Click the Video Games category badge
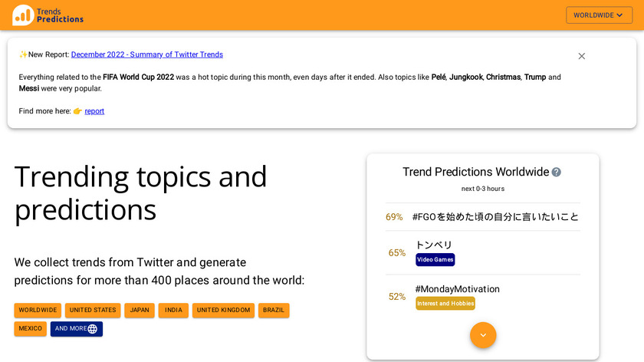The width and height of the screenshot is (644, 362). pyautogui.click(x=435, y=260)
